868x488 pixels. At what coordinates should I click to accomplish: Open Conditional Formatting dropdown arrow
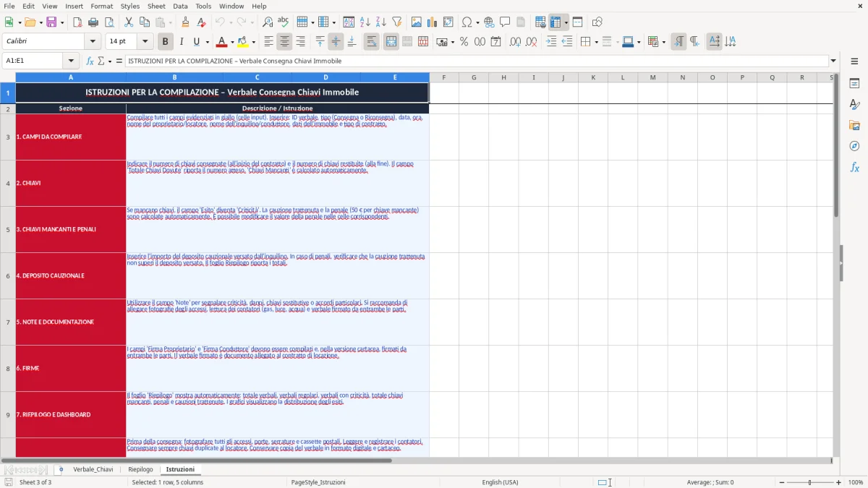tap(663, 42)
